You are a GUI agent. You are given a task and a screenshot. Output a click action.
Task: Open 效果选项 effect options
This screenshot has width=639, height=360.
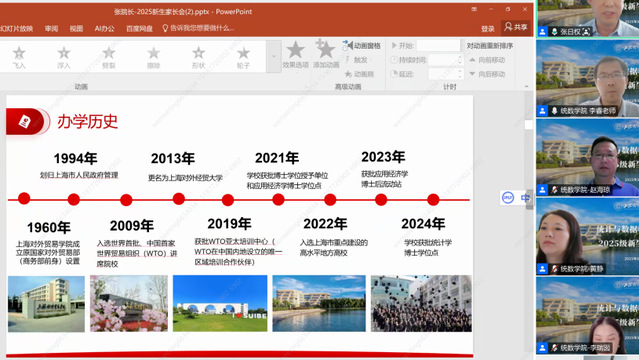click(295, 55)
